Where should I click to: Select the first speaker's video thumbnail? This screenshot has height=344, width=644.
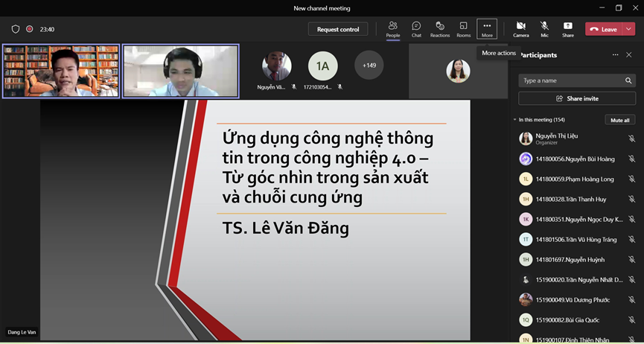[x=61, y=71]
